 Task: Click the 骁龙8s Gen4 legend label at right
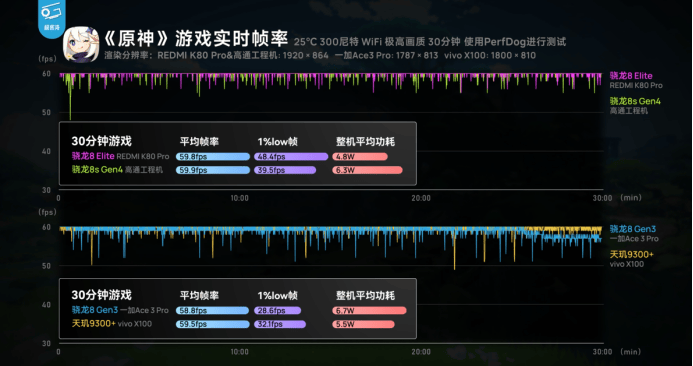[x=635, y=101]
